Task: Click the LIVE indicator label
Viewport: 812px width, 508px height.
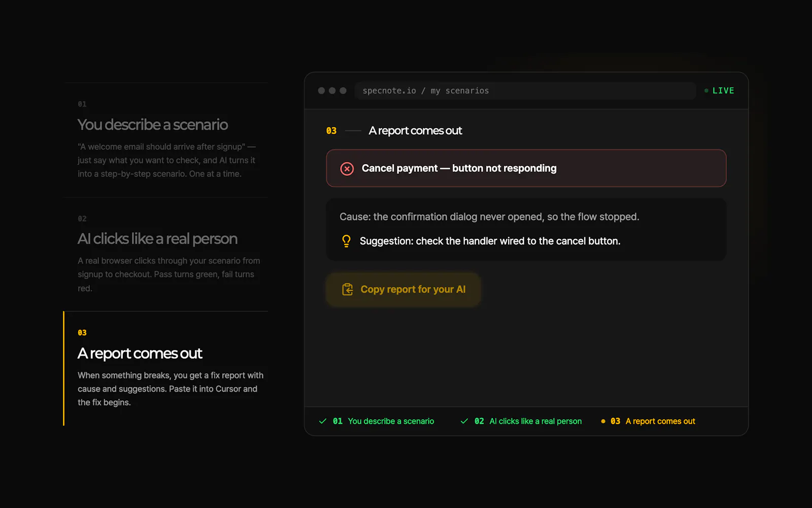Action: coord(723,91)
